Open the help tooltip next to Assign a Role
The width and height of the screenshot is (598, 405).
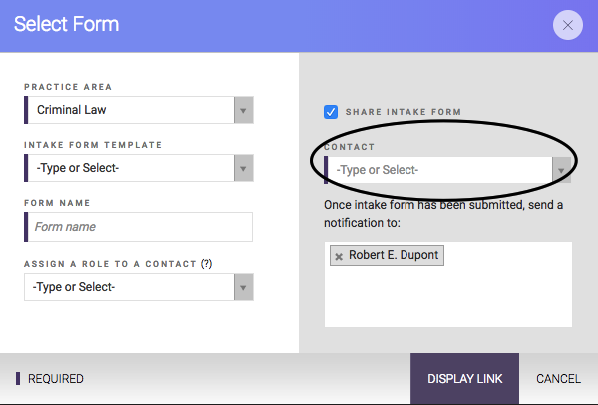(x=206, y=264)
